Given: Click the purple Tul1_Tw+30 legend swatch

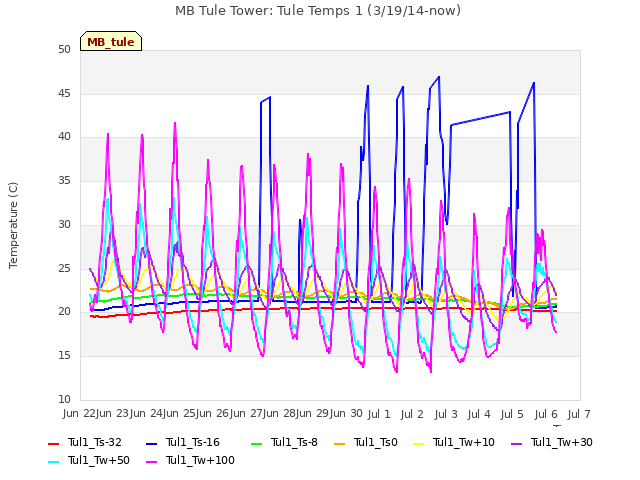Looking at the screenshot, I should [517, 443].
